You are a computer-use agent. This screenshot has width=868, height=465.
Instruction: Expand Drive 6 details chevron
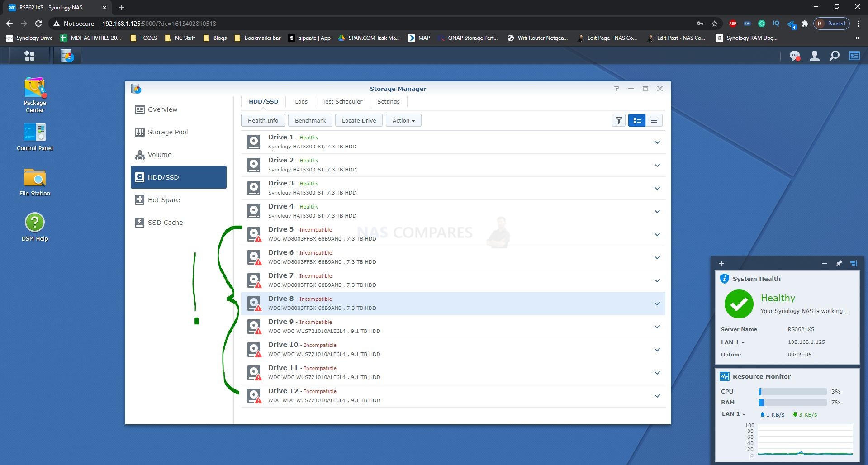pos(657,257)
